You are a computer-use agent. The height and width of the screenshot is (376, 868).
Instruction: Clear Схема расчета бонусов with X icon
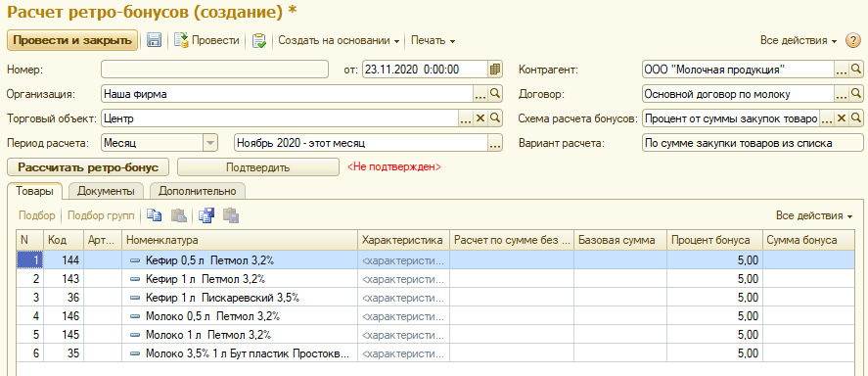[x=842, y=117]
